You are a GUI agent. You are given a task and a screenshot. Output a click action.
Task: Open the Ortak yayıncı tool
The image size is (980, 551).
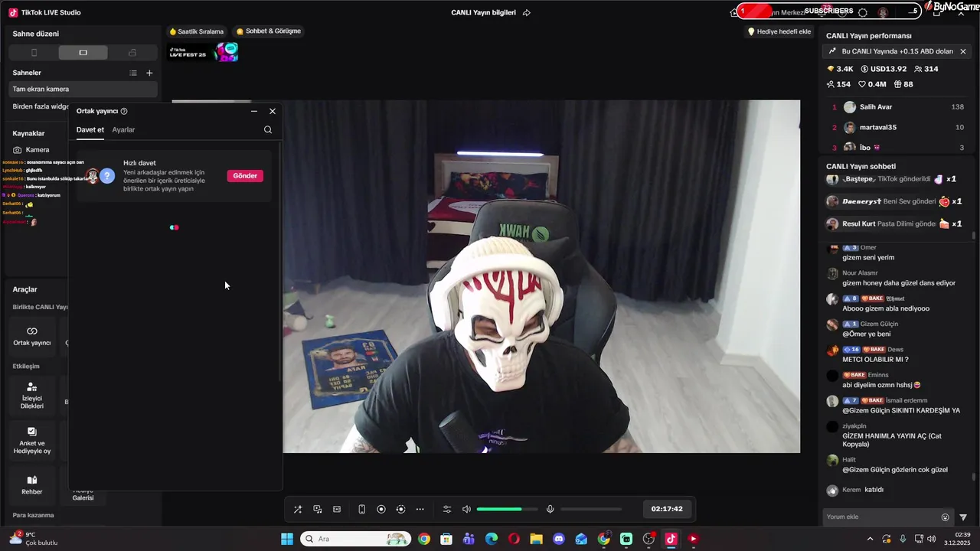coord(32,337)
